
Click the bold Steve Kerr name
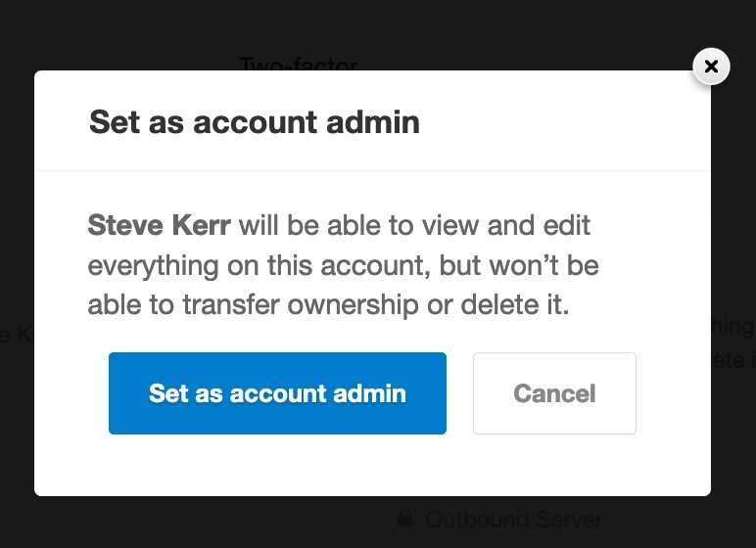(159, 226)
